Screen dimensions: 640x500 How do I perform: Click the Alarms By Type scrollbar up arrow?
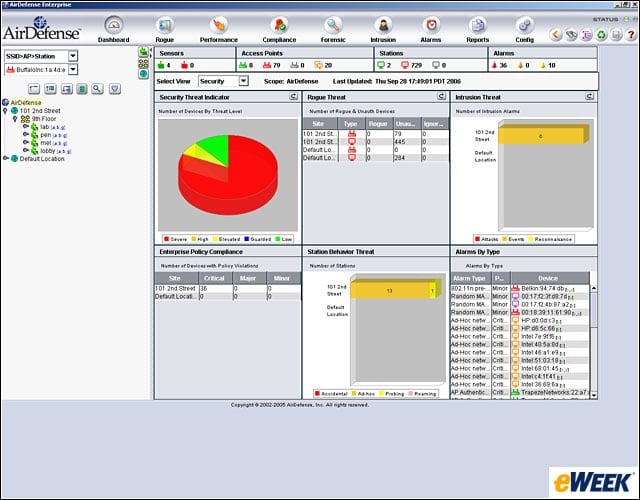[x=594, y=288]
